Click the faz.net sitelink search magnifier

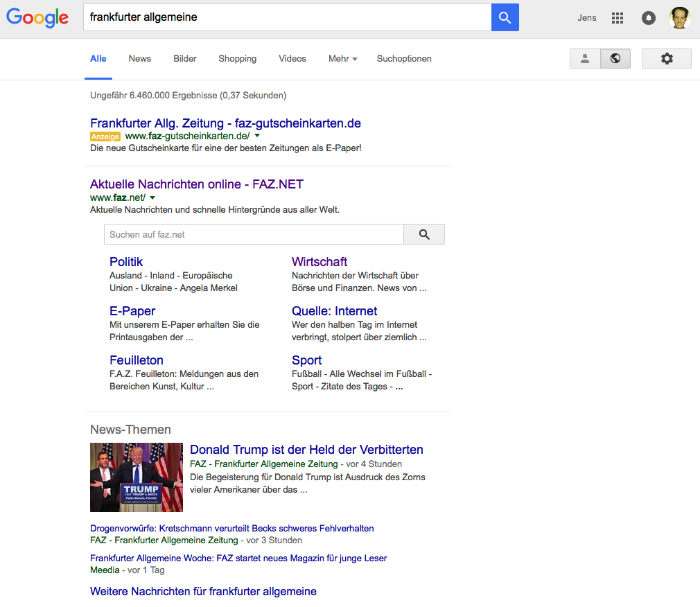click(424, 235)
